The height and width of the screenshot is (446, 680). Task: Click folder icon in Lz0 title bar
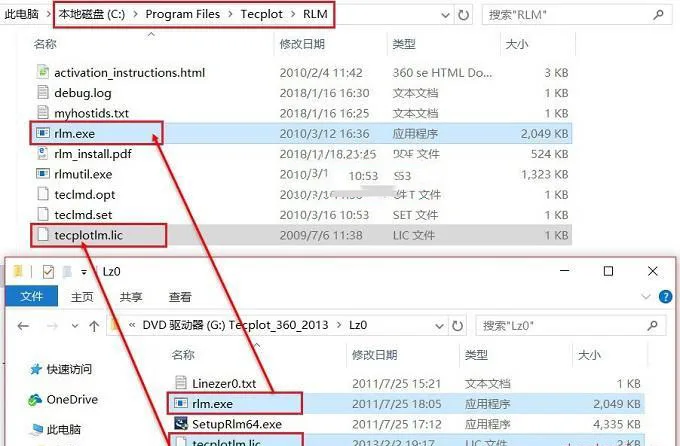[x=18, y=272]
